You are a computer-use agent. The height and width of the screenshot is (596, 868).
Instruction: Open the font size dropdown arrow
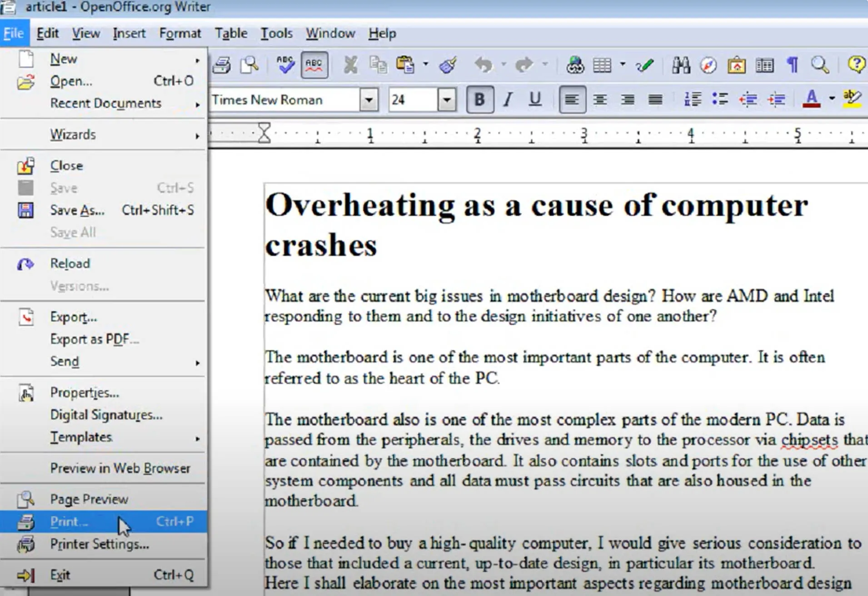pos(447,99)
